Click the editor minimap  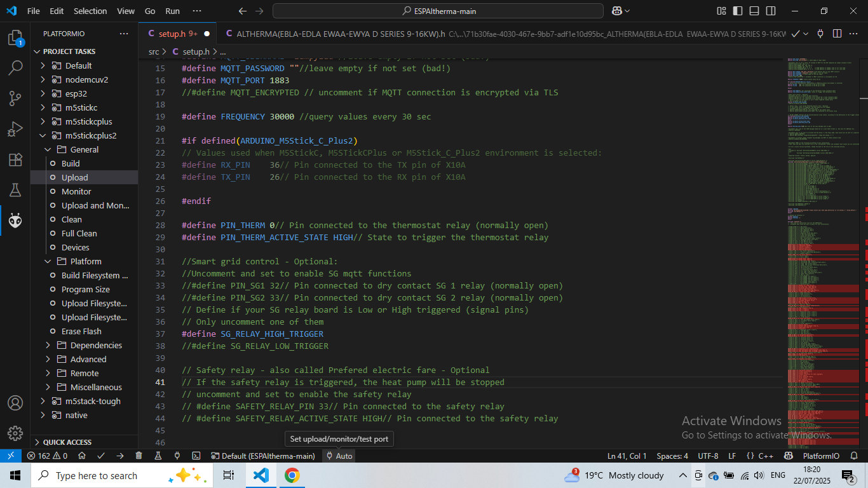(x=823, y=254)
